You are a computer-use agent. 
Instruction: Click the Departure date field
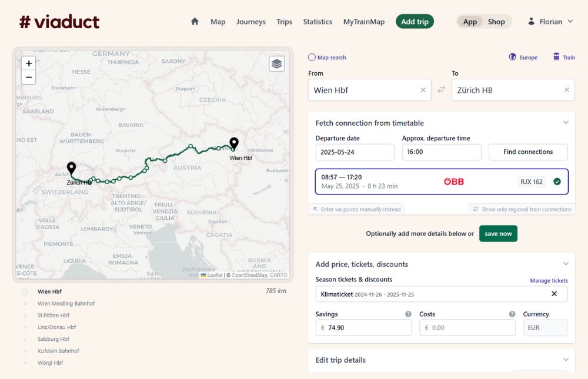tap(355, 152)
